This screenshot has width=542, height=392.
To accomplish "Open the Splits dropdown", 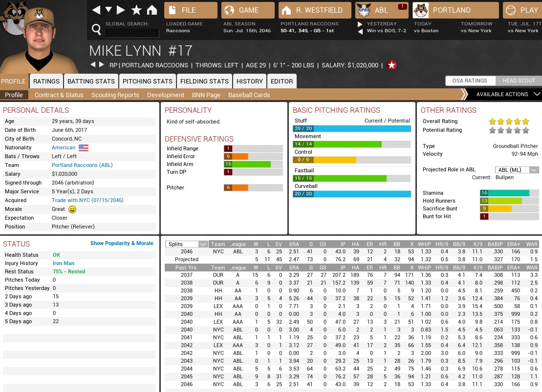I will tap(187, 244).
